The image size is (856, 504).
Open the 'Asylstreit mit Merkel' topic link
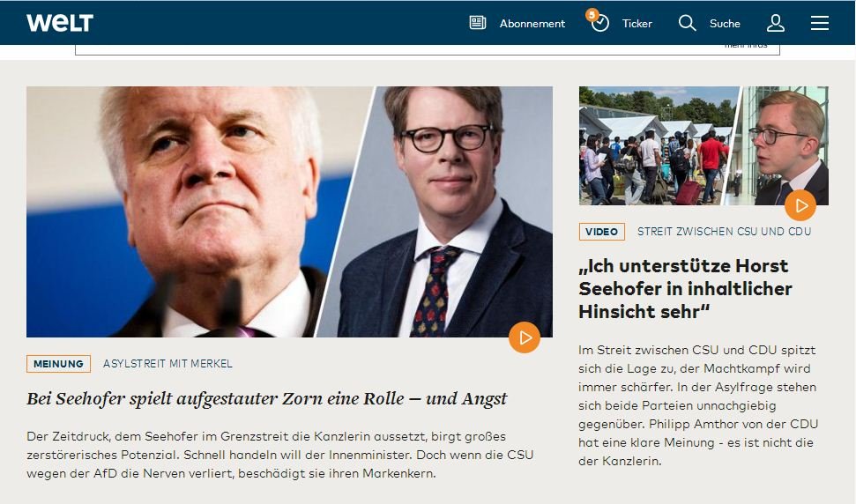coord(167,364)
